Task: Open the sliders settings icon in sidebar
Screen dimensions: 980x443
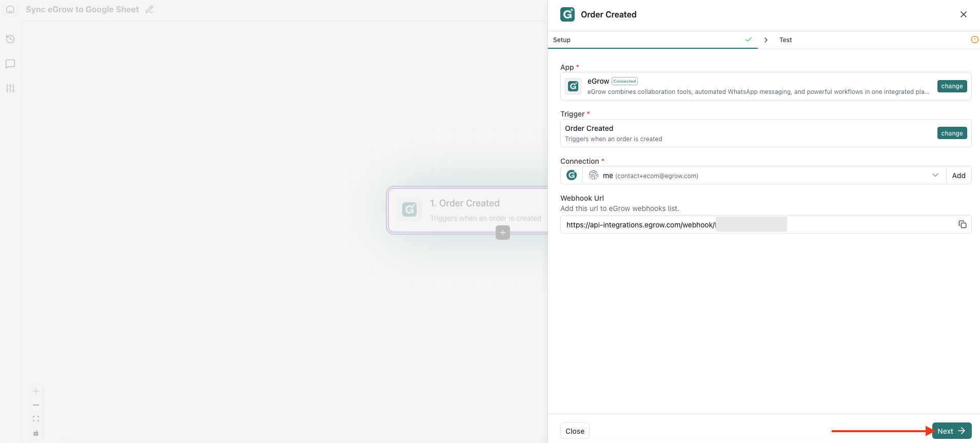Action: point(10,88)
